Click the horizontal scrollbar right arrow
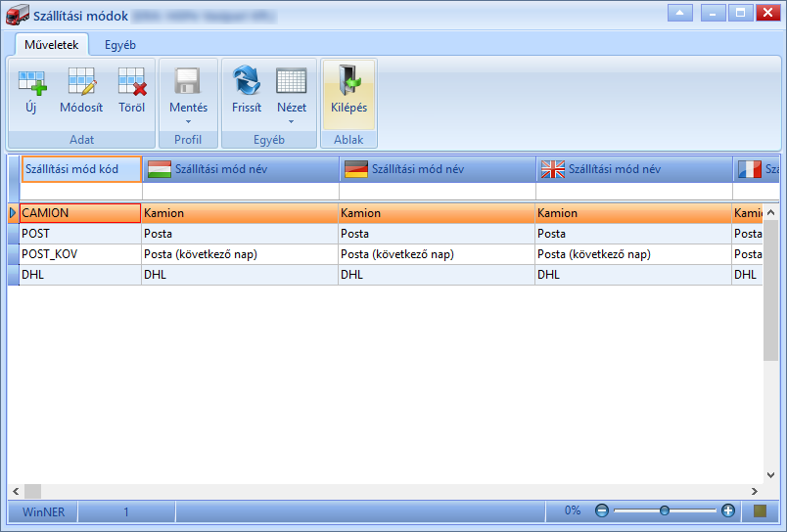Screen dimensions: 787x532 pyautogui.click(x=755, y=491)
